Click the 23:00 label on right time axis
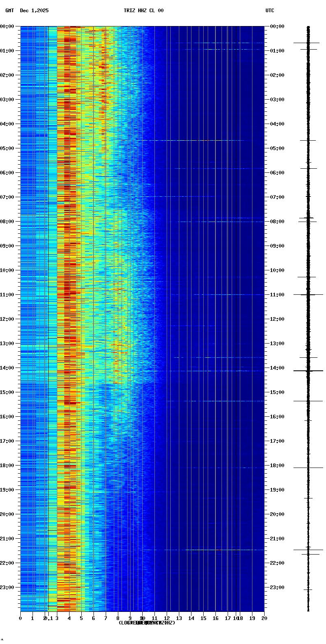Screen dimensions: 326x644 [x=277, y=587]
